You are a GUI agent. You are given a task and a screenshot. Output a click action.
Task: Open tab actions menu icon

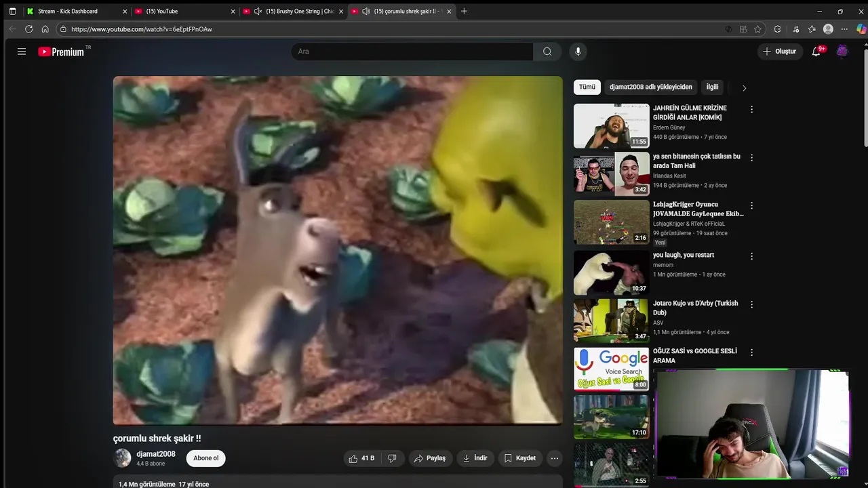click(12, 11)
